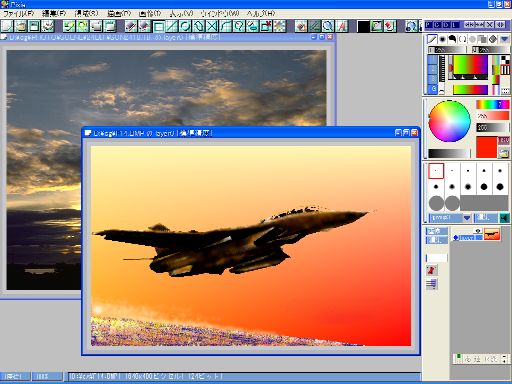512x384 pixels.
Task: Open the ヘルプ(H) menu
Action: click(261, 14)
